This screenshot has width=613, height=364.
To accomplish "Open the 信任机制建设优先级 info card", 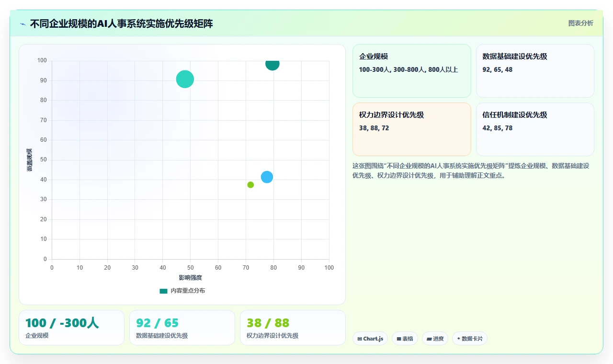I will coord(535,129).
